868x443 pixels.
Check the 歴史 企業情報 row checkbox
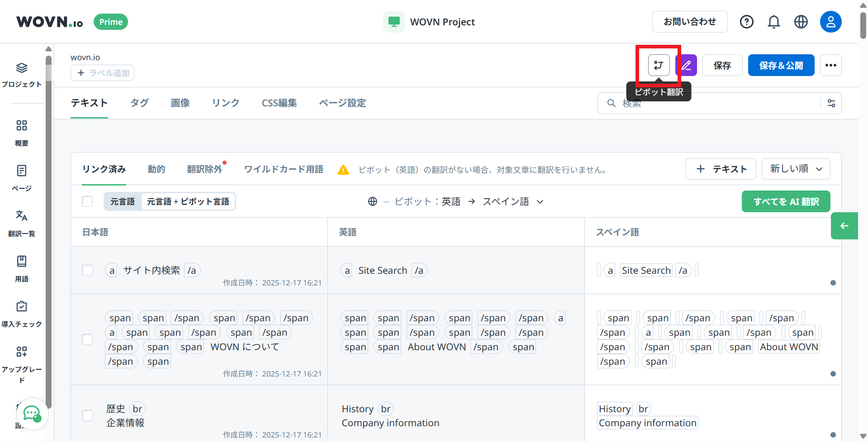[87, 415]
